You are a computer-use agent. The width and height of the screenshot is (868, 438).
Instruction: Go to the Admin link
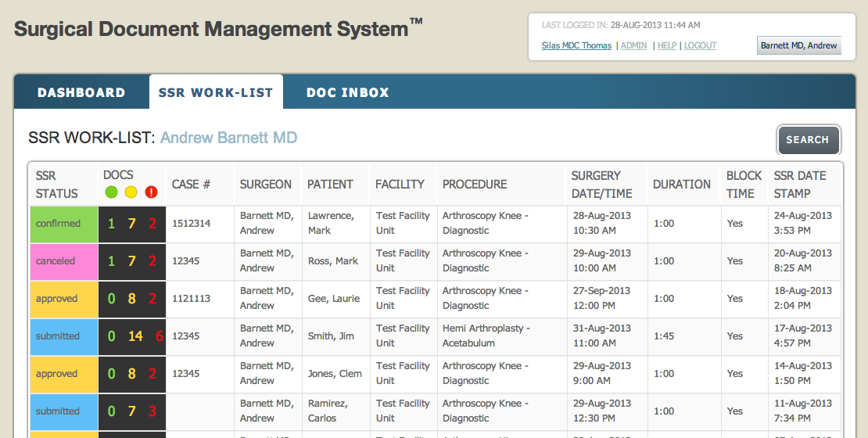633,45
